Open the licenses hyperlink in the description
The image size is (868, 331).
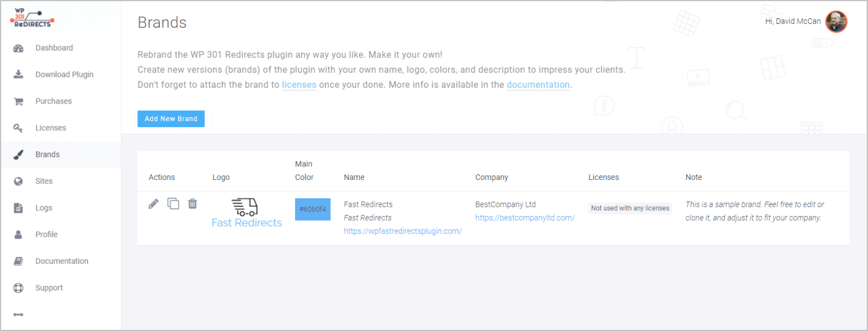(299, 84)
